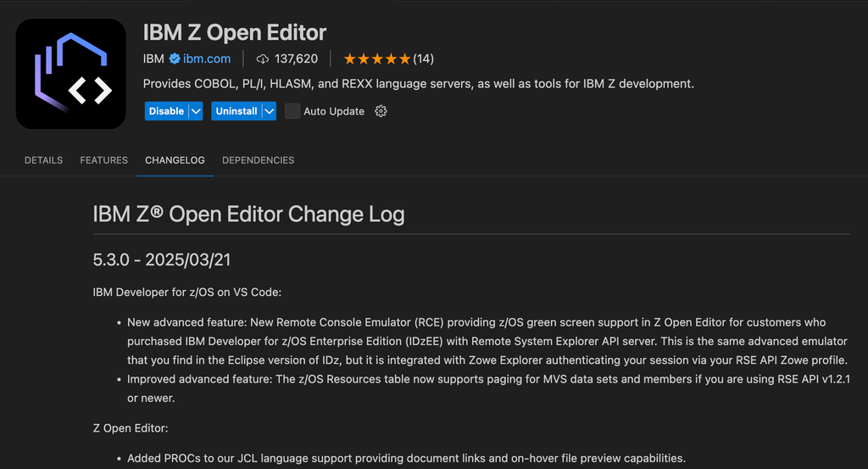Click the z/OS Resources table paging bullet
Screen dimensions: 868x469
coord(489,388)
